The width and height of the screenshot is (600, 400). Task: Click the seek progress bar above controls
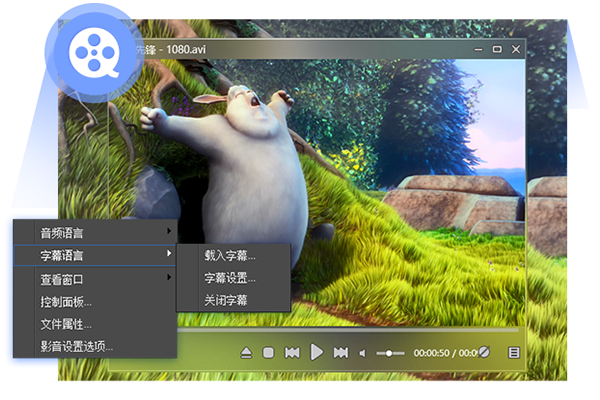(x=347, y=329)
